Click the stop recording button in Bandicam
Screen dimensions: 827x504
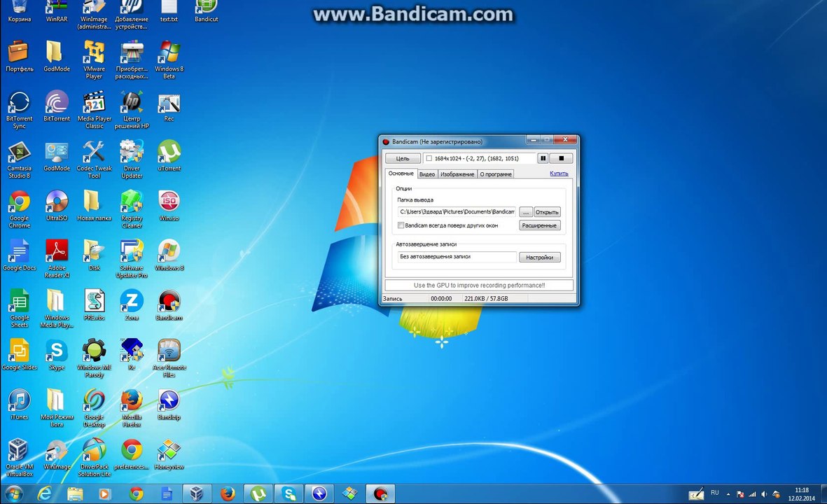561,158
